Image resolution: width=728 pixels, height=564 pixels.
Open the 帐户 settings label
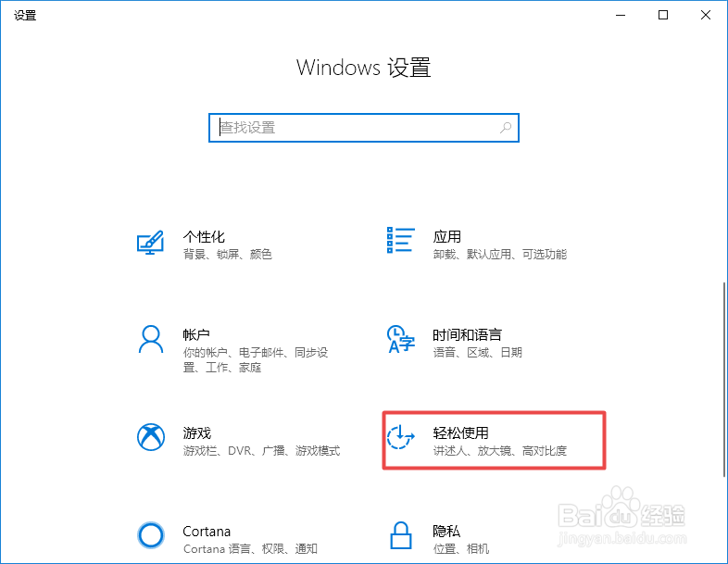[x=196, y=334]
